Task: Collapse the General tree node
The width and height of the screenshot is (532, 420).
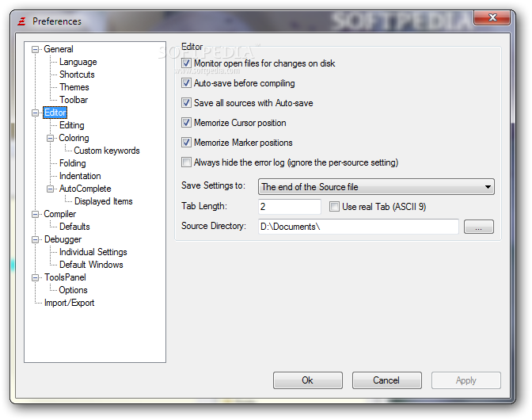Action: click(x=35, y=50)
